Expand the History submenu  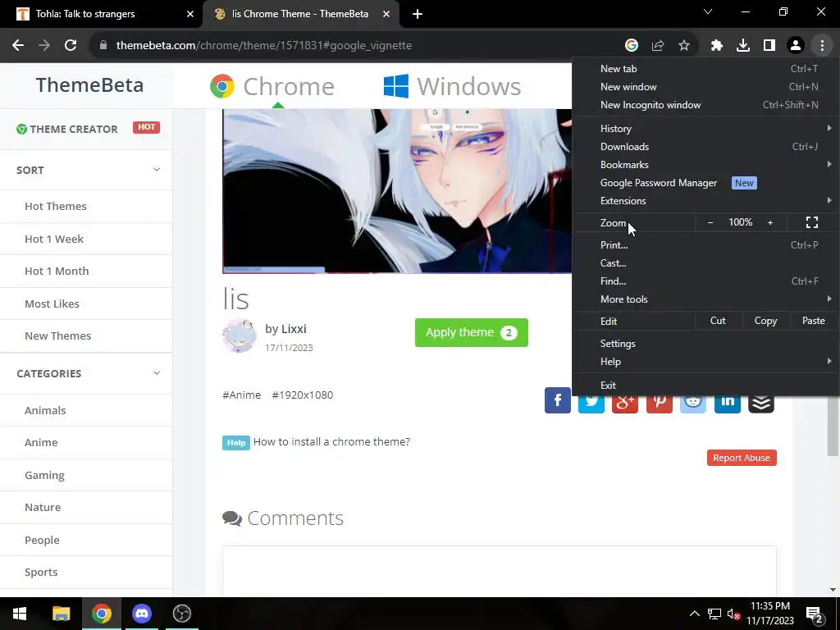[706, 129]
